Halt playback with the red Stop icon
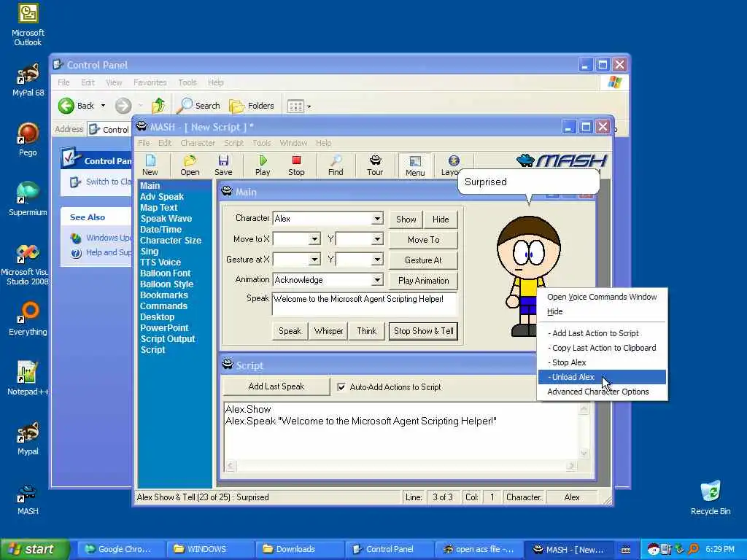Screen dimensions: 747x560 tap(296, 166)
